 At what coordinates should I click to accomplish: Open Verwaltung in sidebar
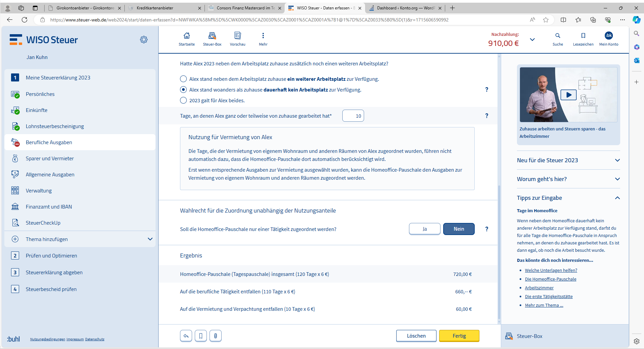(x=80, y=191)
